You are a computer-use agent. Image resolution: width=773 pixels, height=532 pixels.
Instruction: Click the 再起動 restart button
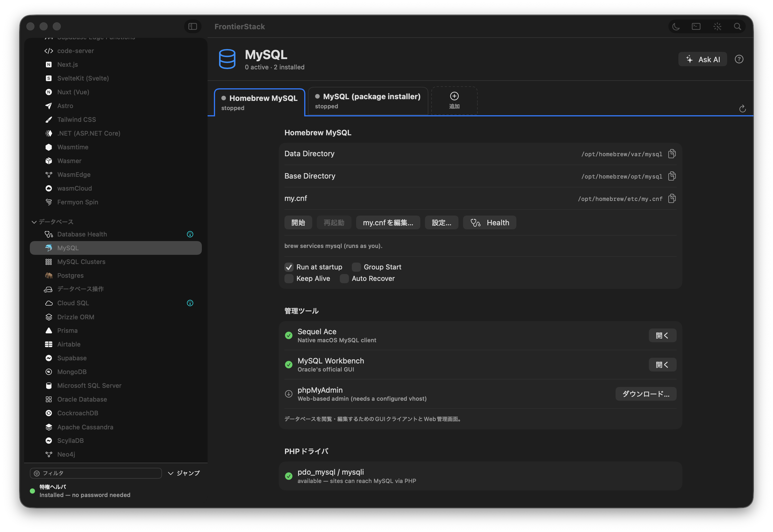tap(334, 223)
